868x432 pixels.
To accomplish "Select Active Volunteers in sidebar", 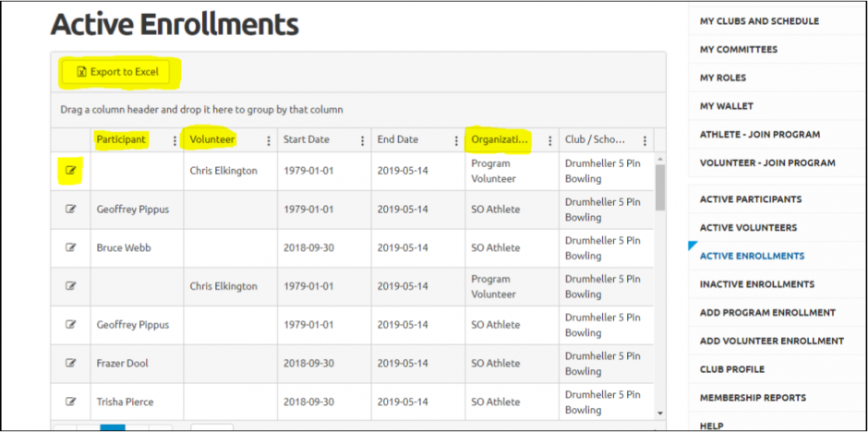I will (x=749, y=227).
